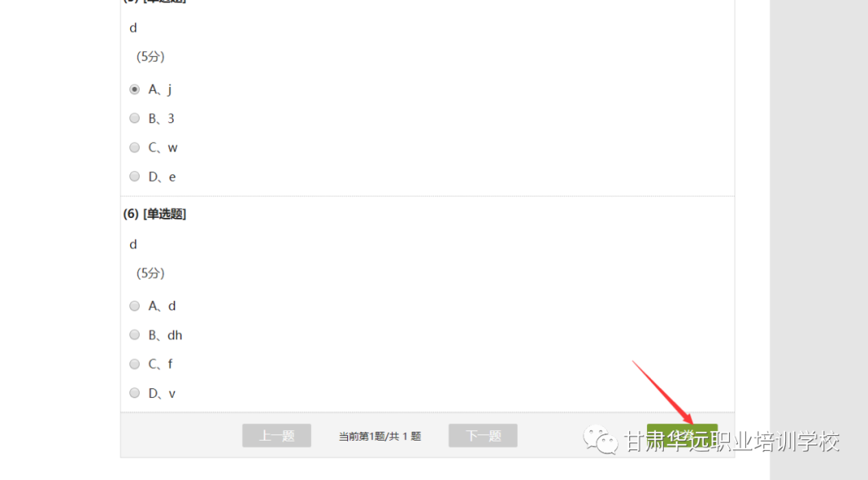This screenshot has width=868, height=480.
Task: Select radio option A 'd' in question six
Action: click(134, 306)
